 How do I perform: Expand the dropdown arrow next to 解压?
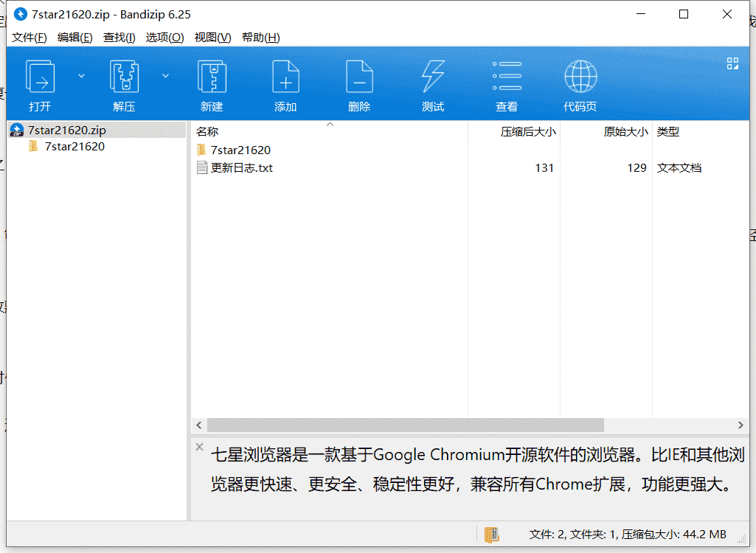point(165,76)
